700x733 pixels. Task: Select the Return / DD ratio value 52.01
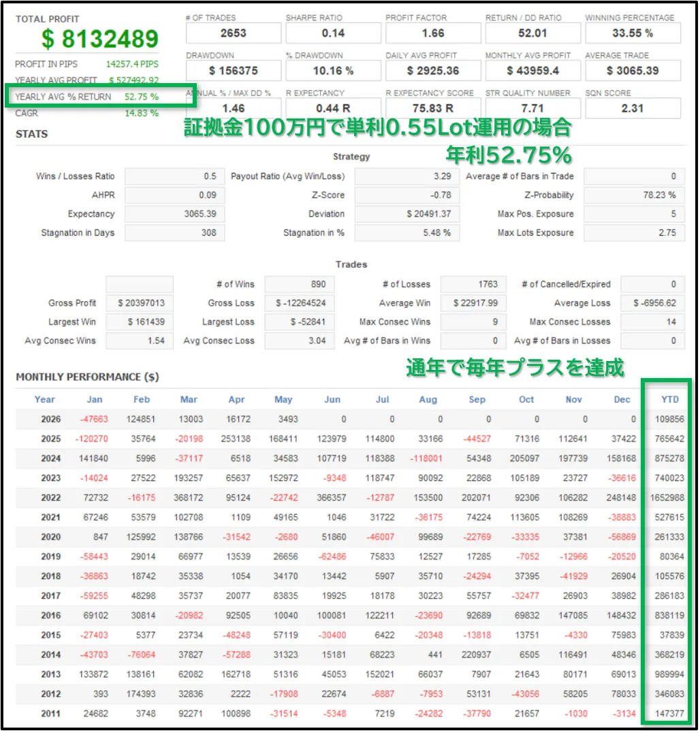[x=532, y=33]
